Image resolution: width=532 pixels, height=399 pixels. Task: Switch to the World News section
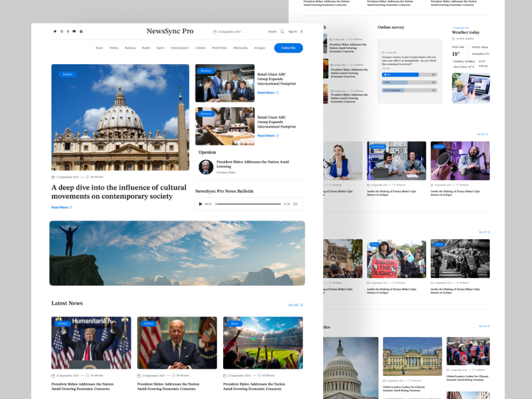[x=219, y=48]
